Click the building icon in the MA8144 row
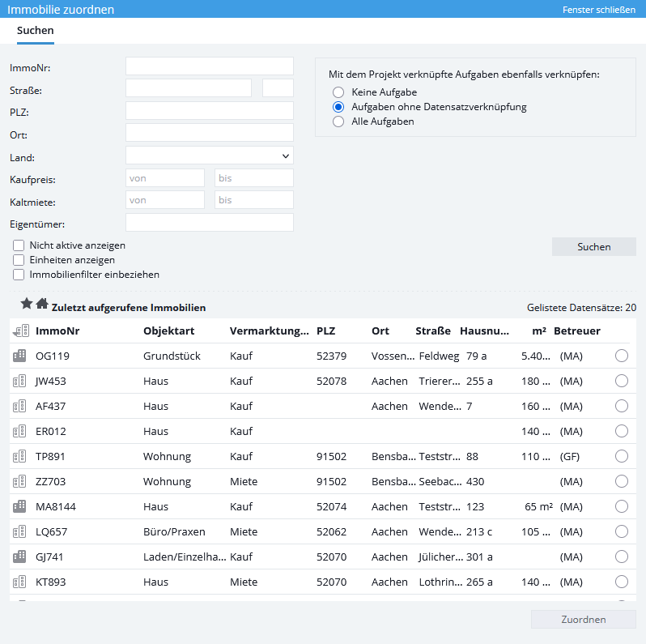 point(19,506)
